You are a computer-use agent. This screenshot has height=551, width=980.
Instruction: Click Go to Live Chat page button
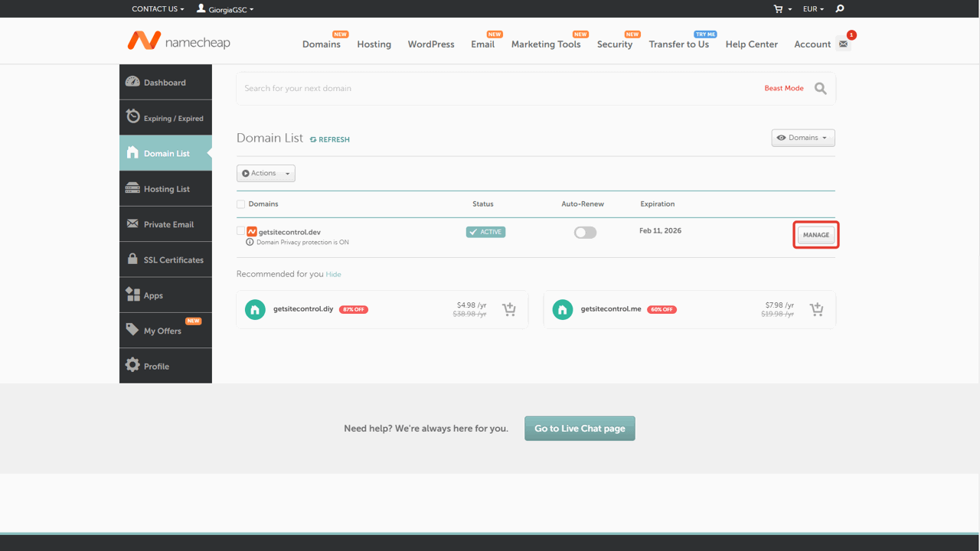coord(580,429)
